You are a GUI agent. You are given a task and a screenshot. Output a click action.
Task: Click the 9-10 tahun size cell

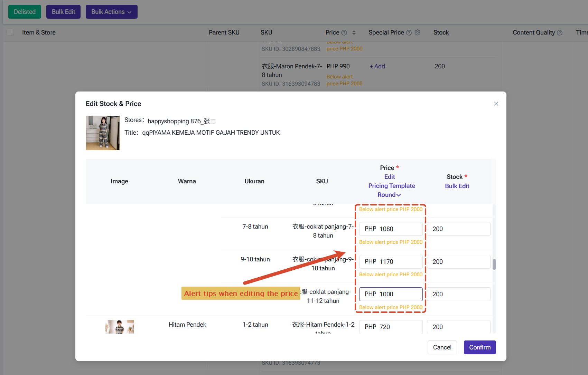tap(255, 259)
